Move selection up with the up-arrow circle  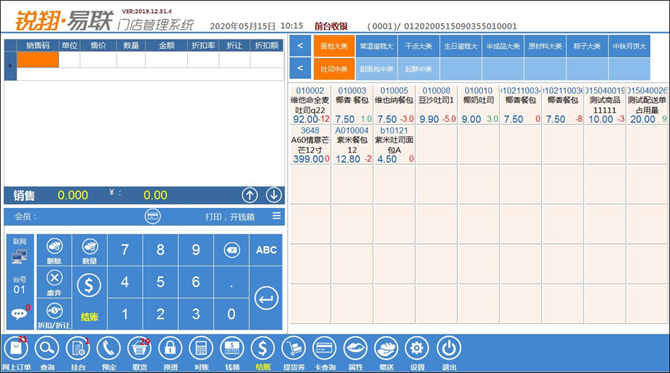(250, 195)
